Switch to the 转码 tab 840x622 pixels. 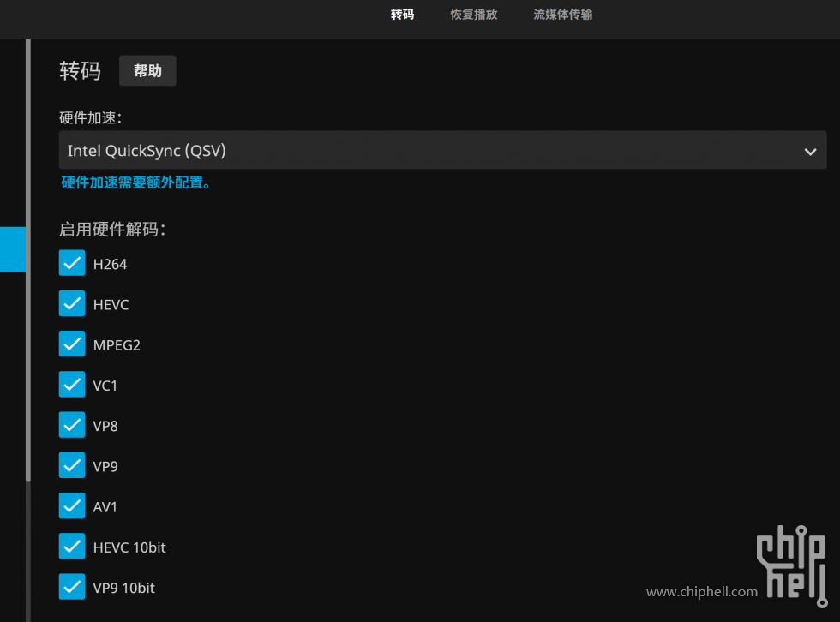click(x=402, y=15)
